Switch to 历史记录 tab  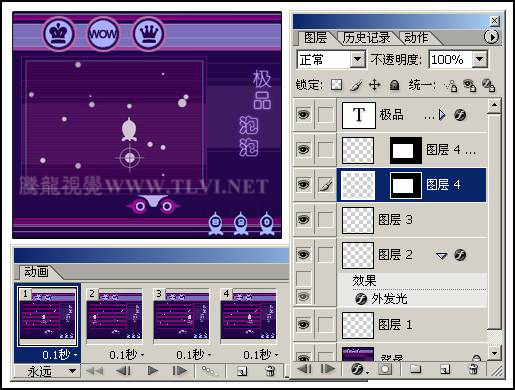pos(366,38)
